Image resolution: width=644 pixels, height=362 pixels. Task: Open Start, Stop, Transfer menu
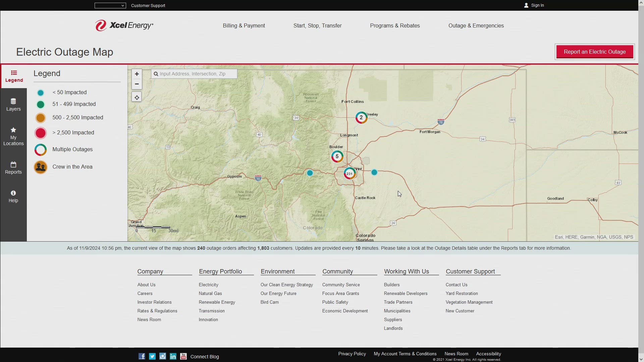(317, 26)
